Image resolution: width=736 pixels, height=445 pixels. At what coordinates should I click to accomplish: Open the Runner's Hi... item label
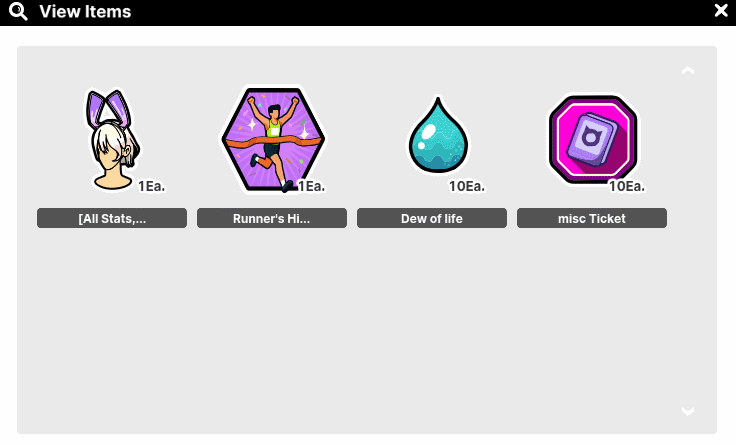pyautogui.click(x=272, y=218)
